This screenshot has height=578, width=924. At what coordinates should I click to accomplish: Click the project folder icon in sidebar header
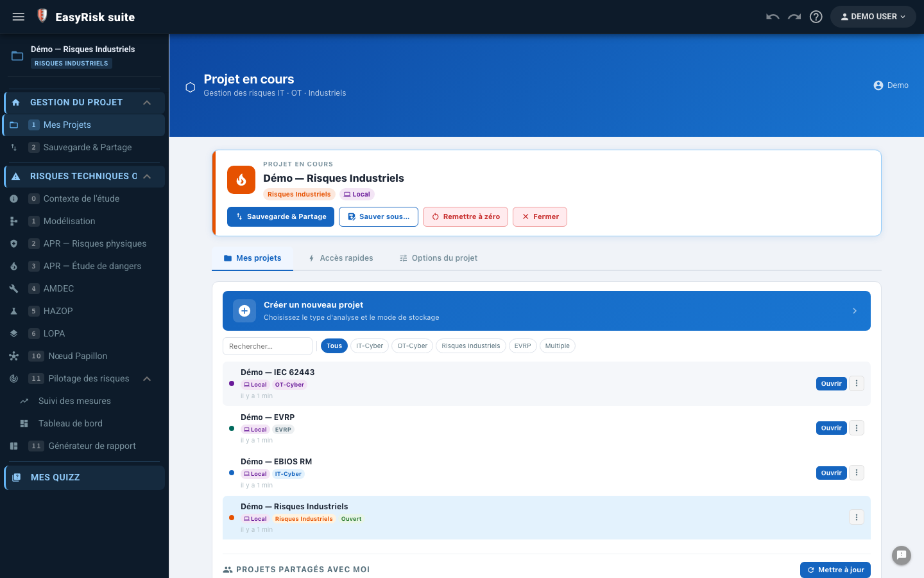[17, 56]
